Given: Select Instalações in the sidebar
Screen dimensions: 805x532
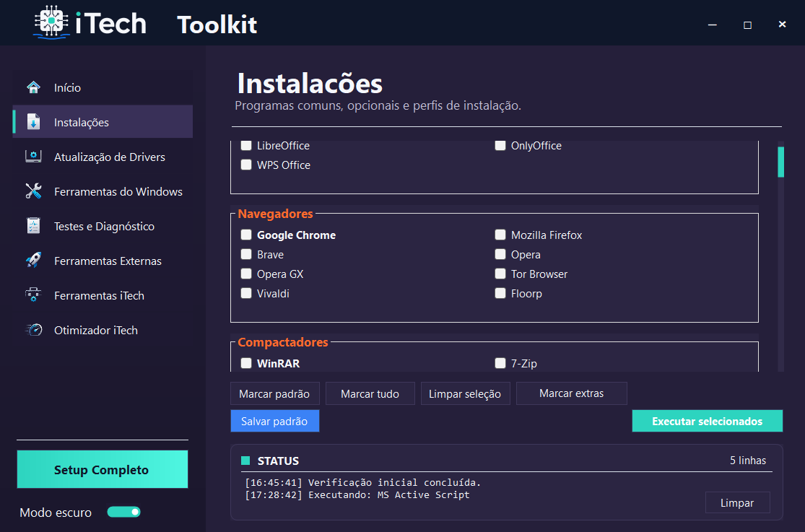Looking at the screenshot, I should click(103, 122).
